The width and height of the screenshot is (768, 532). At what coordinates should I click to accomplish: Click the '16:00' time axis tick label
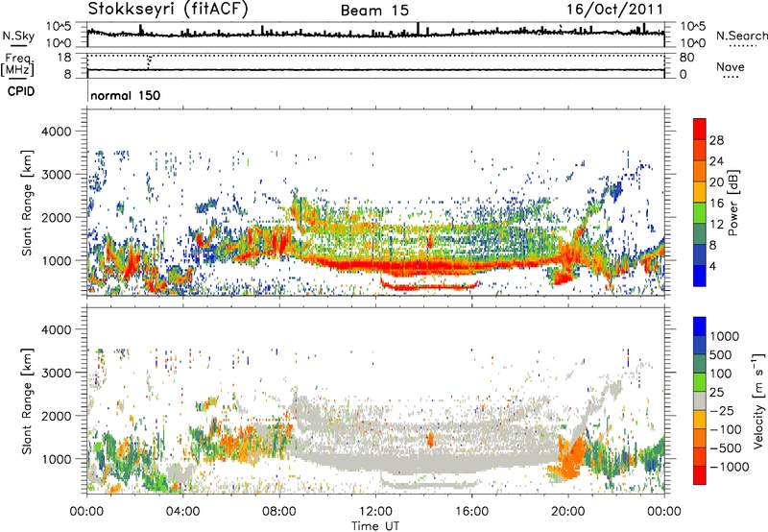(x=471, y=512)
